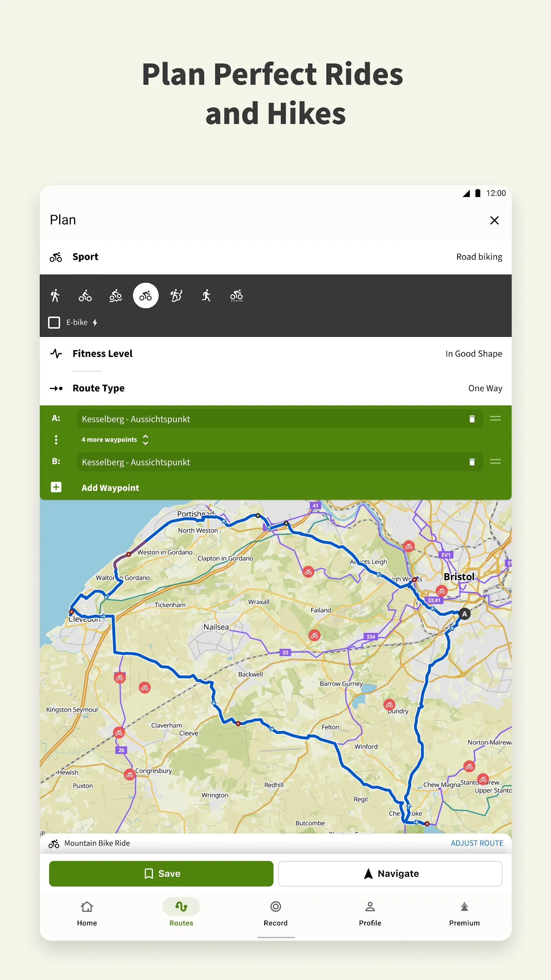The image size is (551, 980).
Task: Tap Adjust Route link
Action: (477, 843)
